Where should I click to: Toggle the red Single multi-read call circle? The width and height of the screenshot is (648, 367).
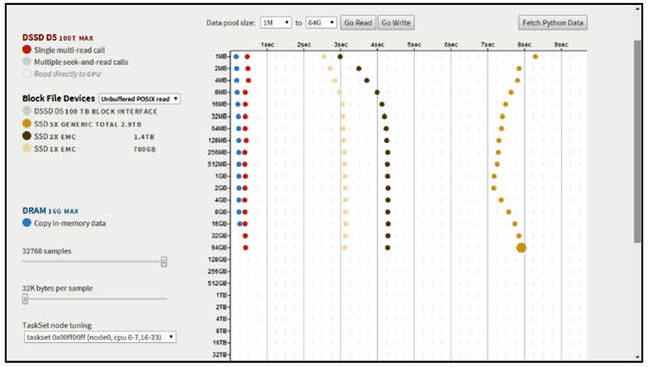[x=27, y=50]
